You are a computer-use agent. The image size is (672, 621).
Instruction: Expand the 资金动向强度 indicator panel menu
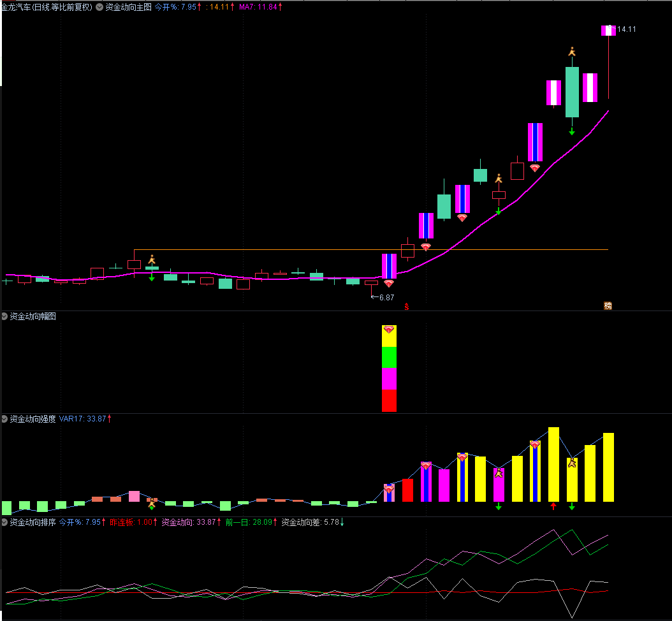[x=5, y=420]
